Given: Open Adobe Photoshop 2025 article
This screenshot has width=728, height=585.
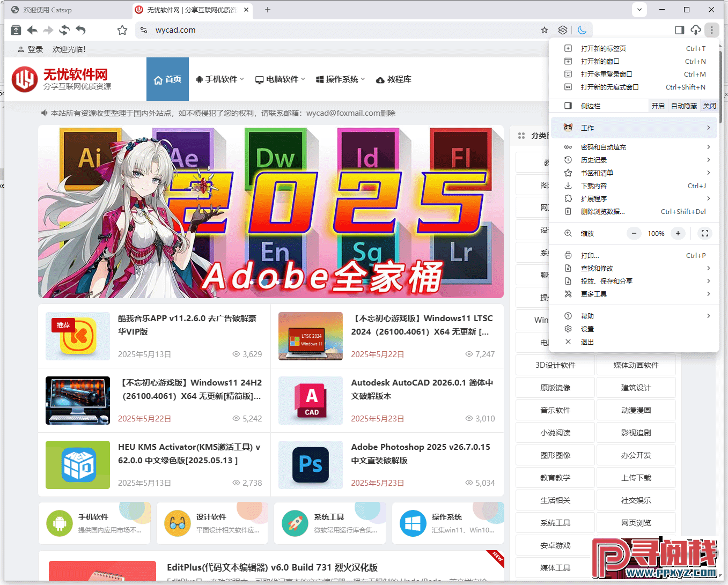Looking at the screenshot, I should point(421,454).
